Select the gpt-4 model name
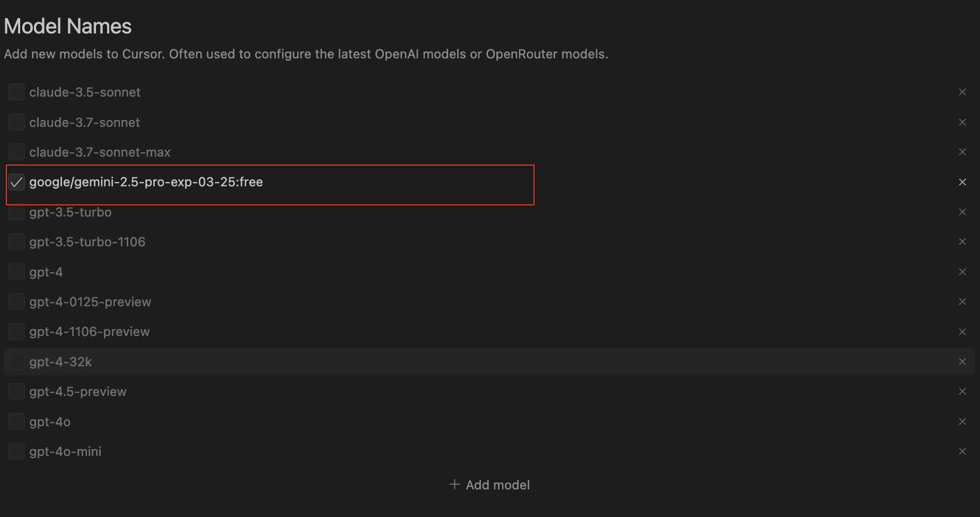 tap(46, 272)
